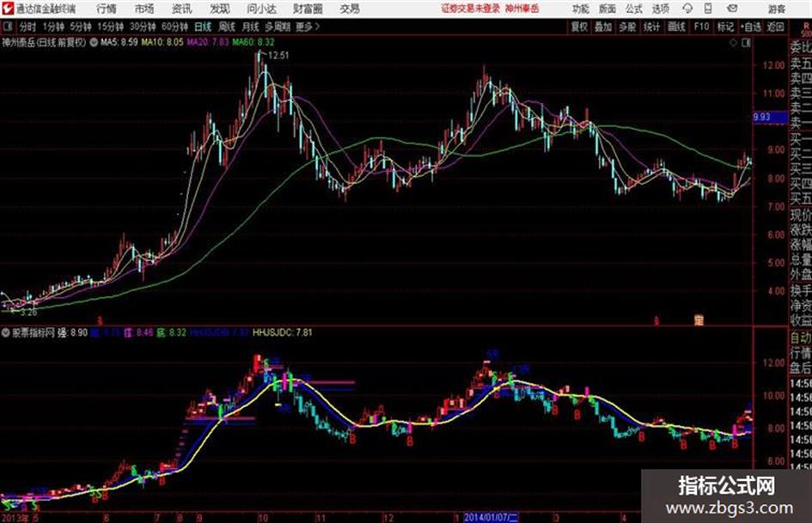The image size is (812, 523).
Task: Open the 财富圈 menu
Action: click(x=308, y=9)
